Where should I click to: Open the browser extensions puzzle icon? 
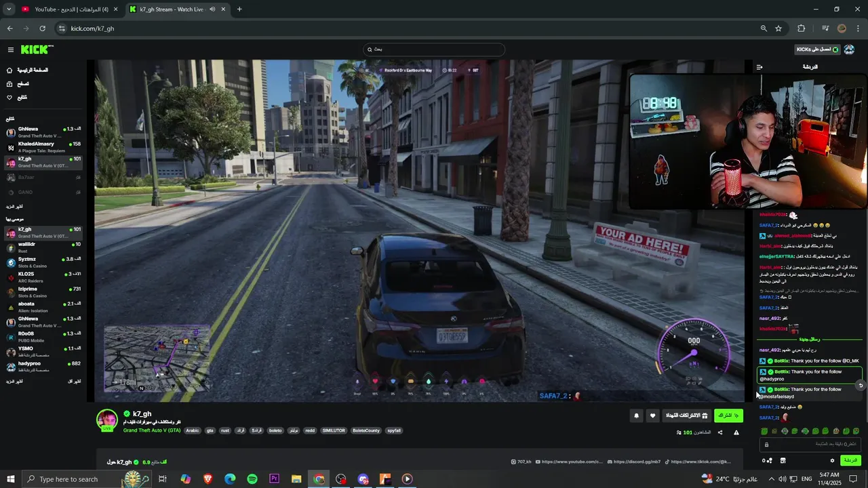point(802,28)
